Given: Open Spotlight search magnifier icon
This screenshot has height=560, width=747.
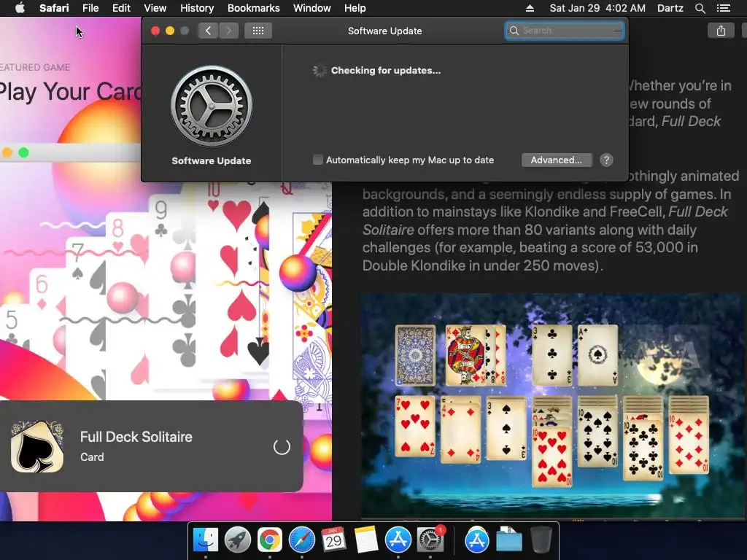Looking at the screenshot, I should pos(700,8).
